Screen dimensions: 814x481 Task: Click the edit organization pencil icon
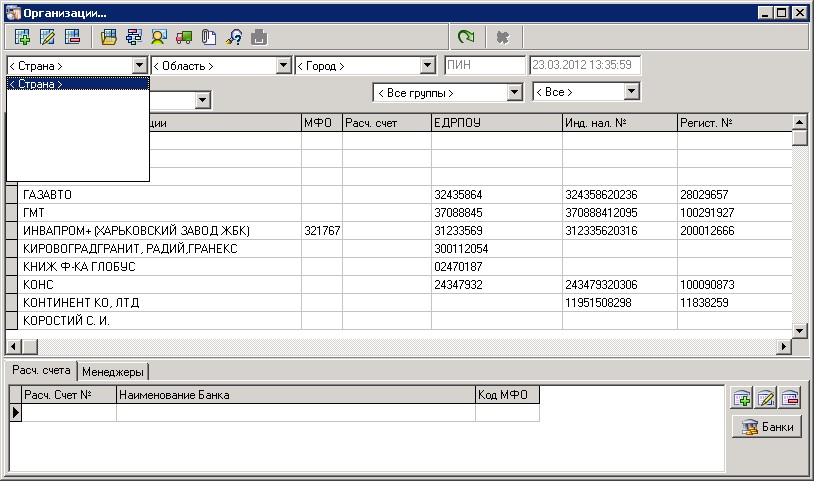[x=46, y=37]
